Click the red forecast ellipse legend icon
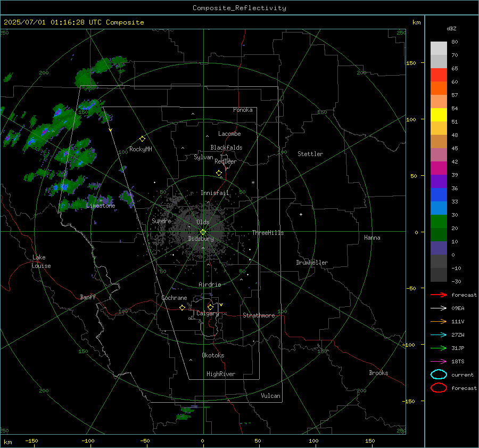 [x=439, y=388]
